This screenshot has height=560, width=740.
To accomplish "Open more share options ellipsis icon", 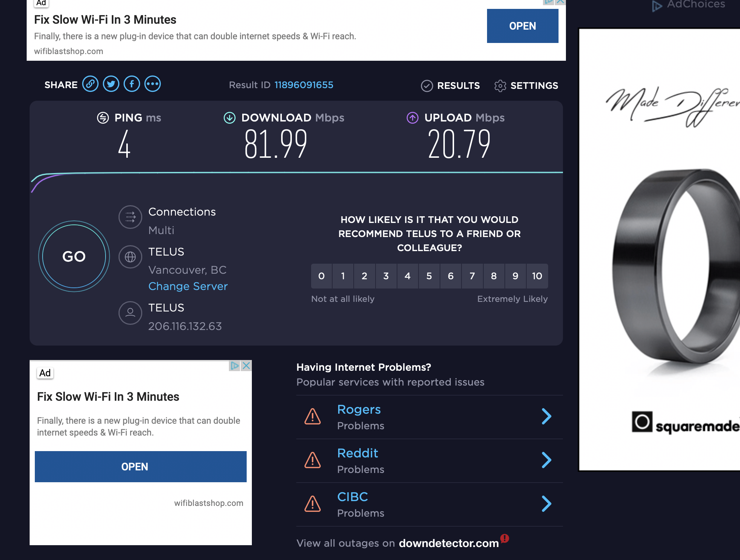I will pos(153,84).
